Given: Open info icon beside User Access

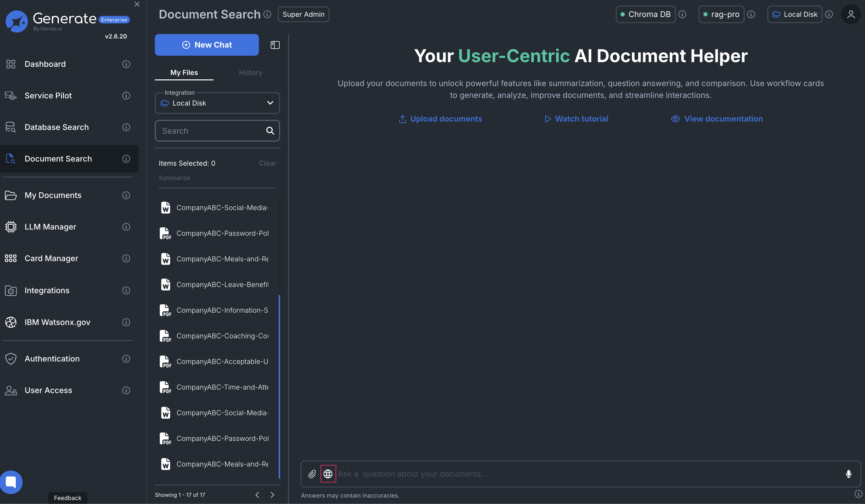Looking at the screenshot, I should 126,390.
